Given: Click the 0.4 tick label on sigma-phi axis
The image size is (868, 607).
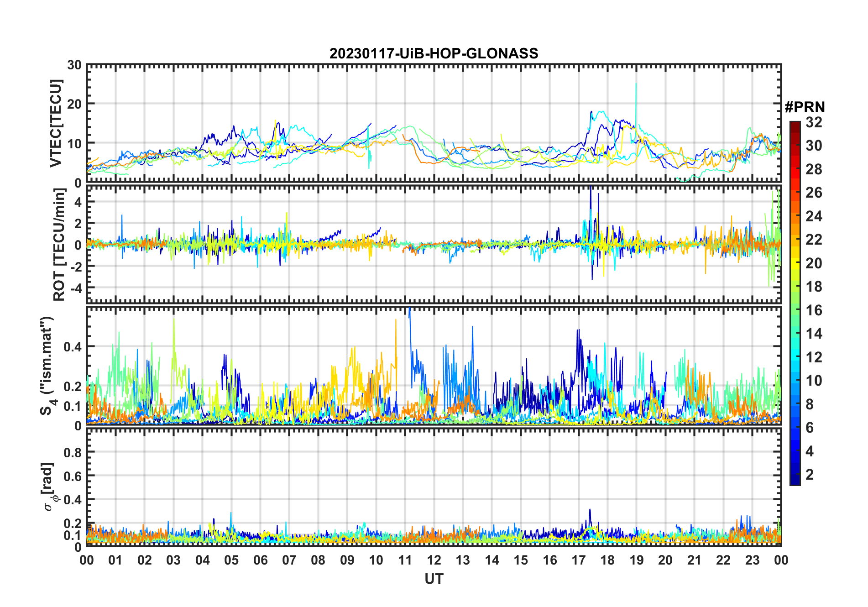Looking at the screenshot, I should 73,500.
